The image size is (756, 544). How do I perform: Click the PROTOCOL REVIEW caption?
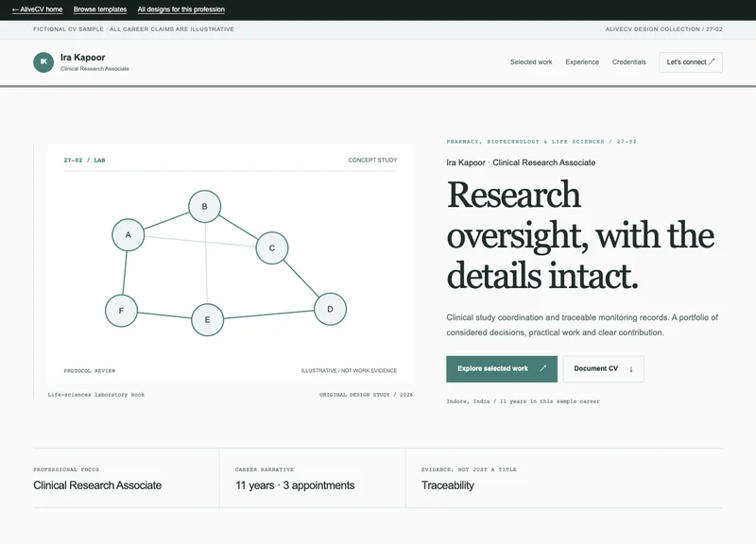click(89, 370)
